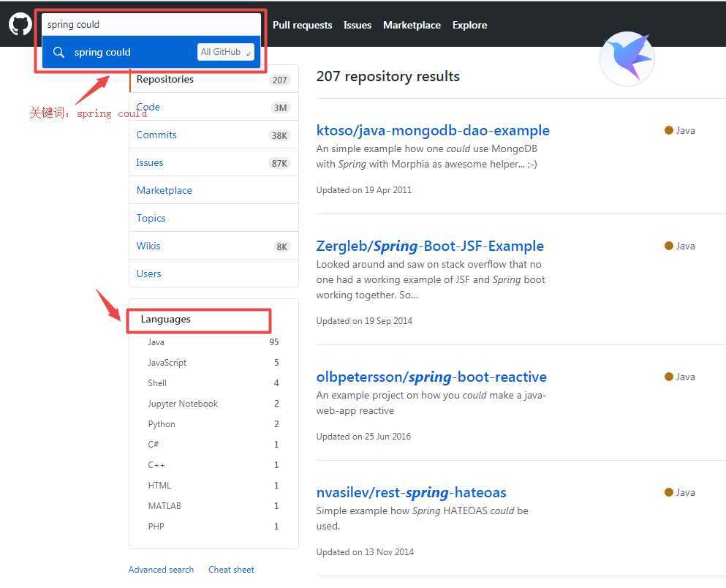The image size is (726, 588).
Task: Click the blue bird overlay icon
Action: pyautogui.click(x=627, y=59)
